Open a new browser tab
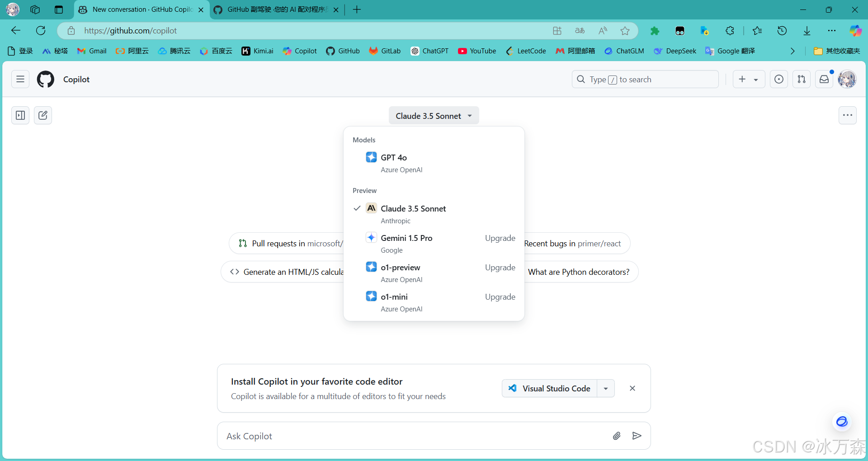This screenshot has height=461, width=868. (x=357, y=9)
